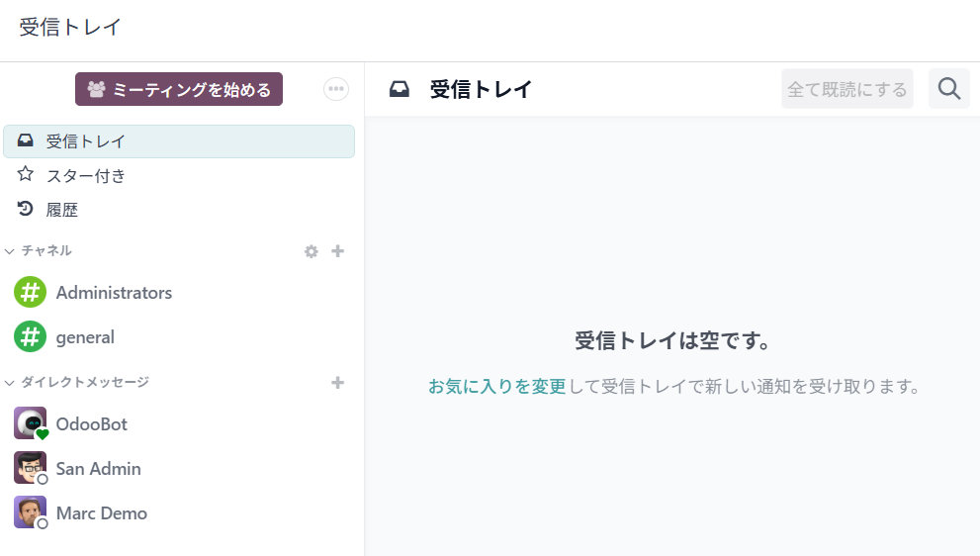Viewport: 980px width, 556px height.
Task: Click the 全て既読にする button
Action: pyautogui.click(x=846, y=89)
